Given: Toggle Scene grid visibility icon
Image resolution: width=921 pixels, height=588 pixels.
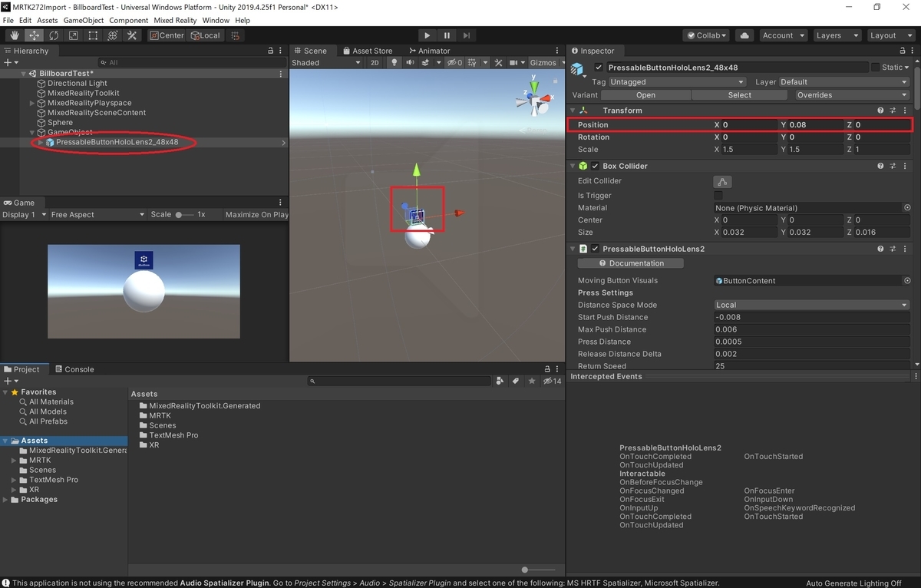Looking at the screenshot, I should click(474, 63).
